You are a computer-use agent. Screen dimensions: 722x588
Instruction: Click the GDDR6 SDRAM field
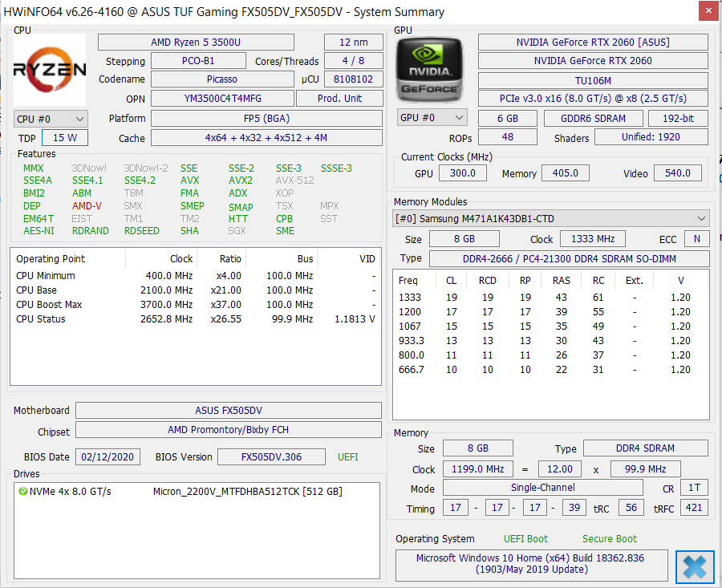pyautogui.click(x=593, y=119)
